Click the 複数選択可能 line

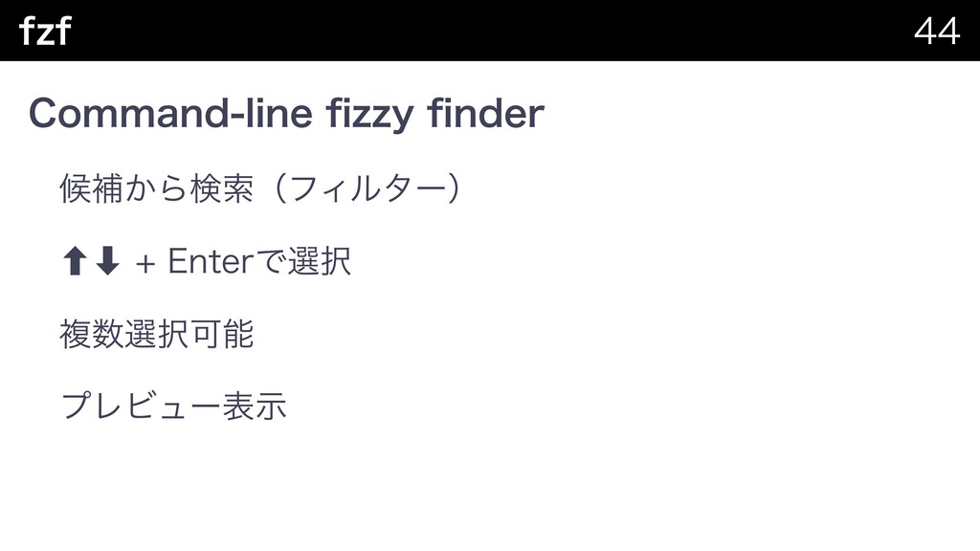click(156, 334)
